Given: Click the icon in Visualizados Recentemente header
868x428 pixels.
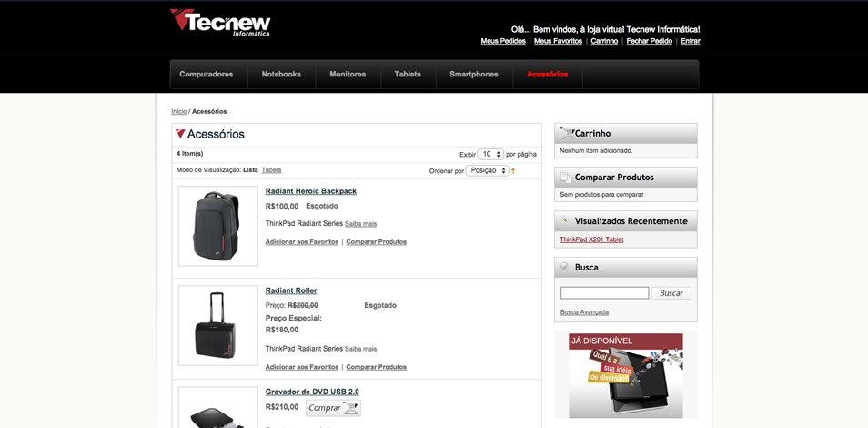Looking at the screenshot, I should [565, 220].
